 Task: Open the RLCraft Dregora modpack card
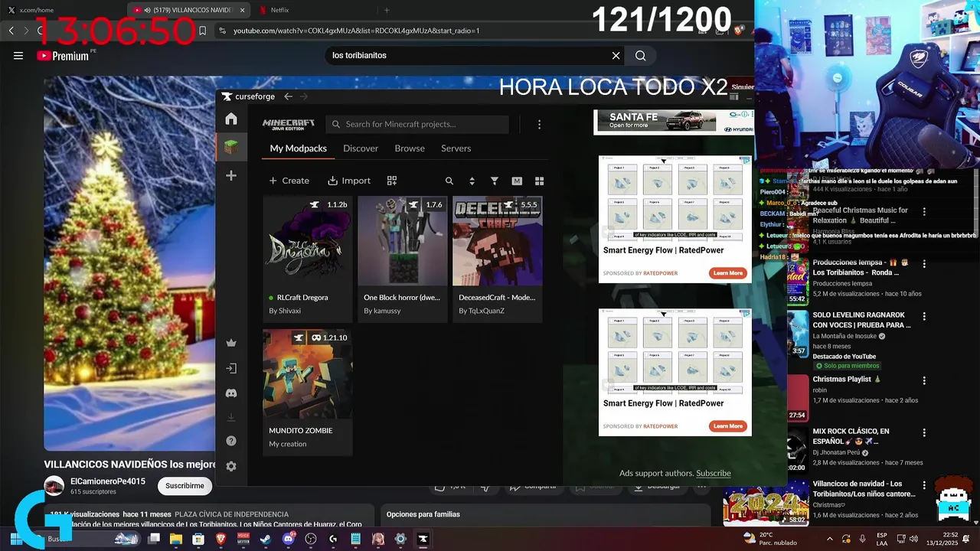(308, 259)
